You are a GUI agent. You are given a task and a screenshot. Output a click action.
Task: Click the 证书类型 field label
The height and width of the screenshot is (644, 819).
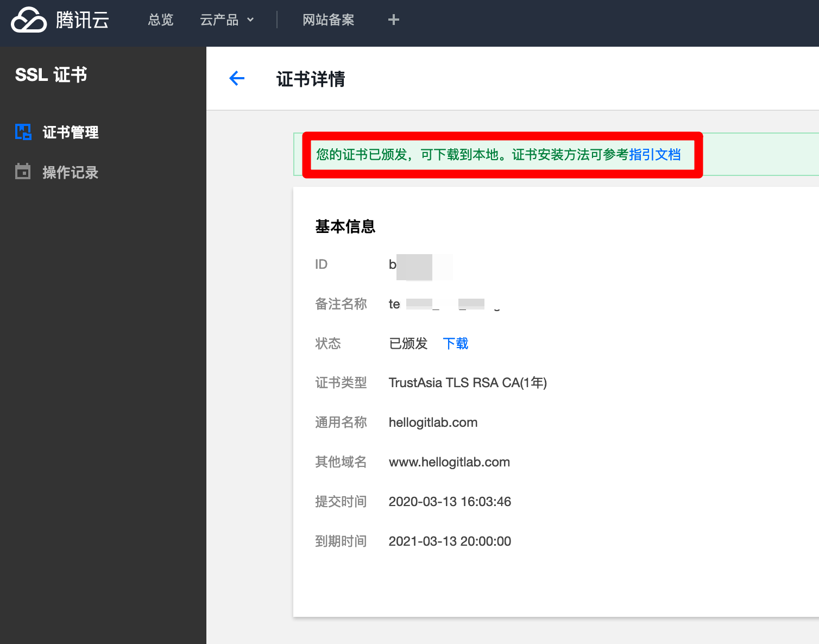click(x=341, y=383)
